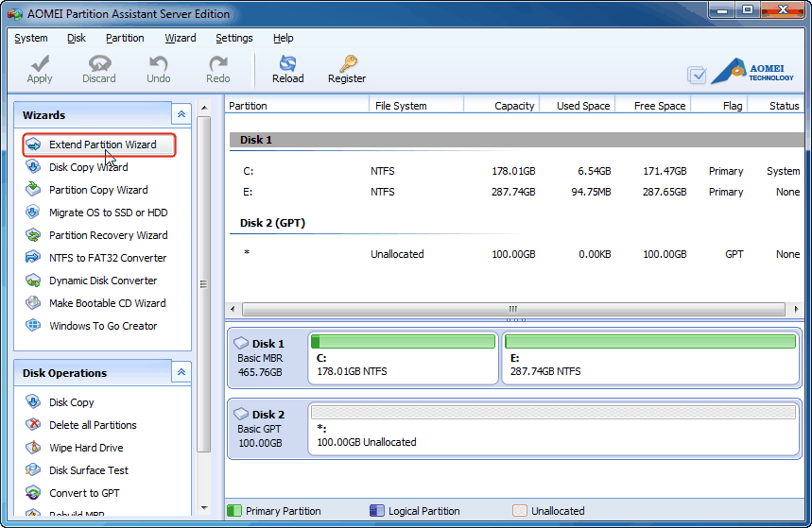
Task: Choose Convert to GPT operation
Action: point(84,493)
